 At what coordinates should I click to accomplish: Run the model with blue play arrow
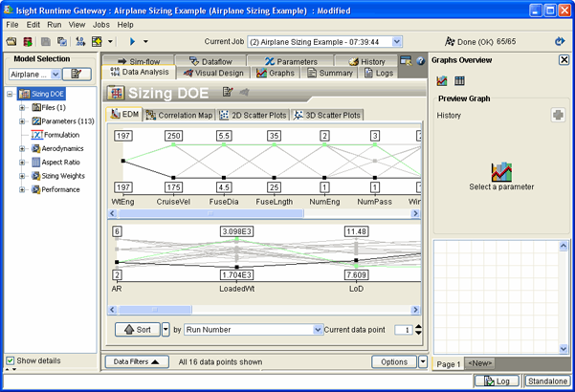(x=132, y=41)
